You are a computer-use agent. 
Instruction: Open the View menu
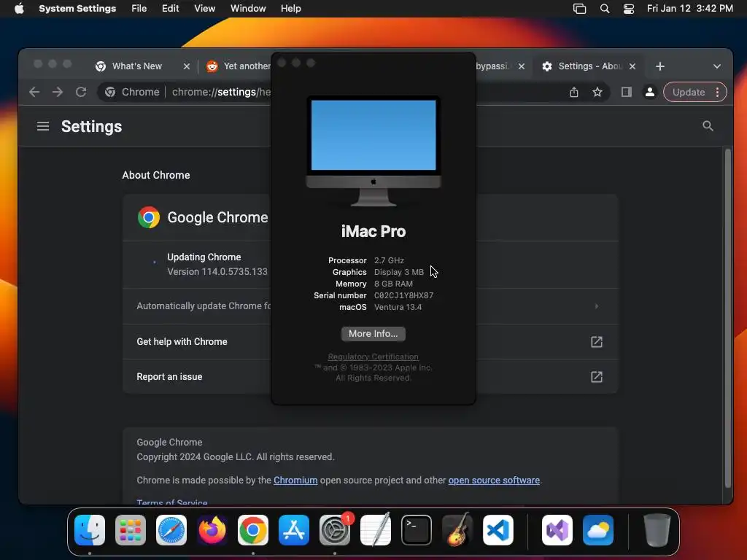coord(204,9)
